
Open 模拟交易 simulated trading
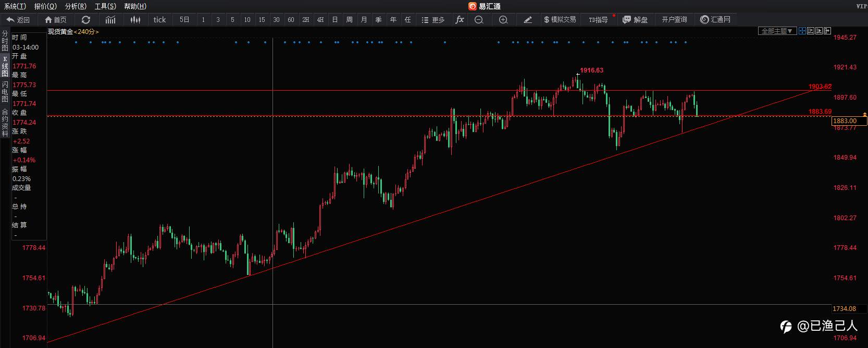[x=560, y=19]
